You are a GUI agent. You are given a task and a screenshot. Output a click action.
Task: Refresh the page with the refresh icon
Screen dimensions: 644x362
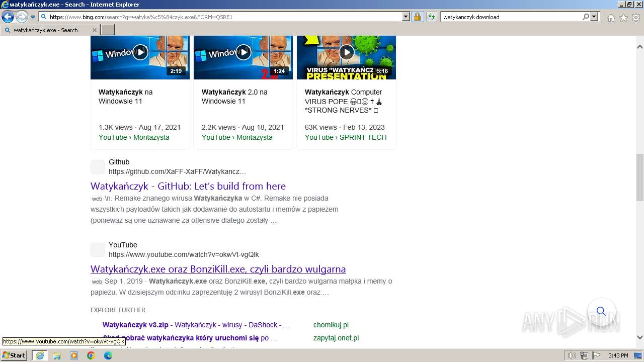click(x=431, y=17)
